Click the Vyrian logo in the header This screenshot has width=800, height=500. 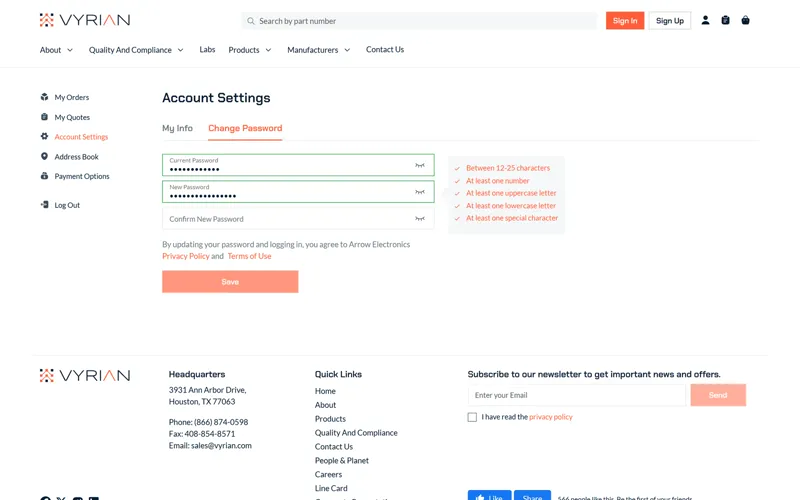pyautogui.click(x=85, y=20)
